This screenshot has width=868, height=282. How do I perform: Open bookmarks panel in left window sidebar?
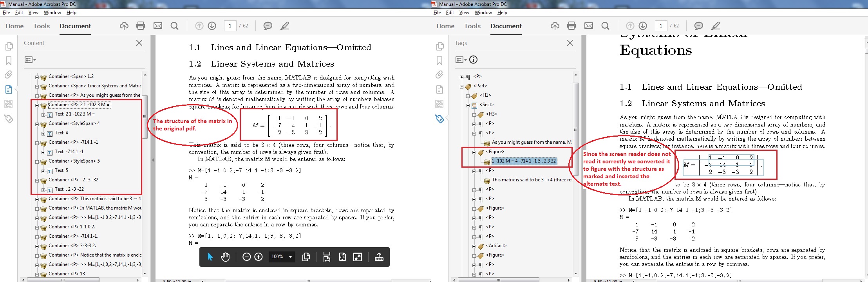(x=9, y=61)
